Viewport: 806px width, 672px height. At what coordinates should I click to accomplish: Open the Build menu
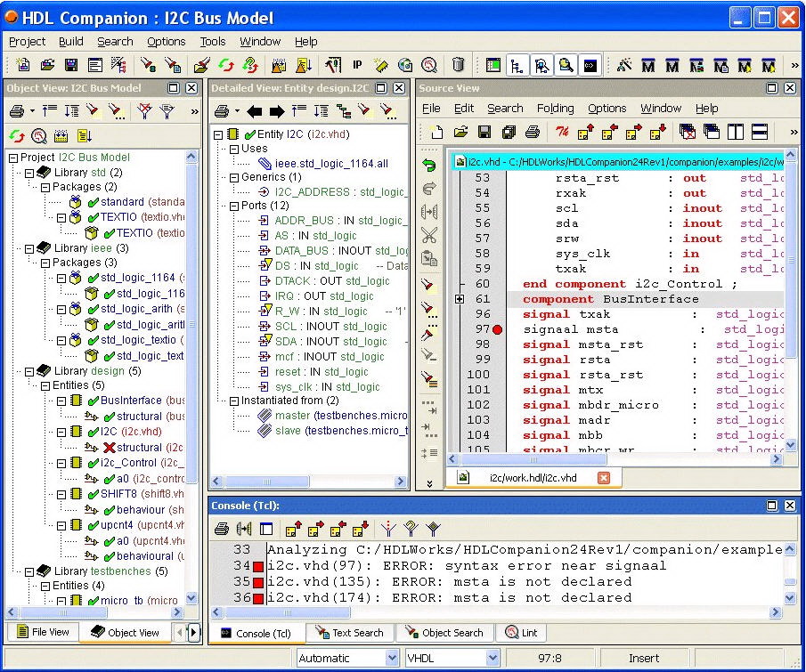click(70, 41)
